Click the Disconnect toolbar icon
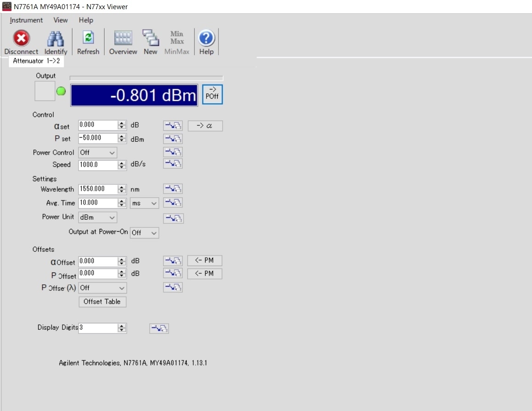The width and height of the screenshot is (532, 411). coord(21,39)
